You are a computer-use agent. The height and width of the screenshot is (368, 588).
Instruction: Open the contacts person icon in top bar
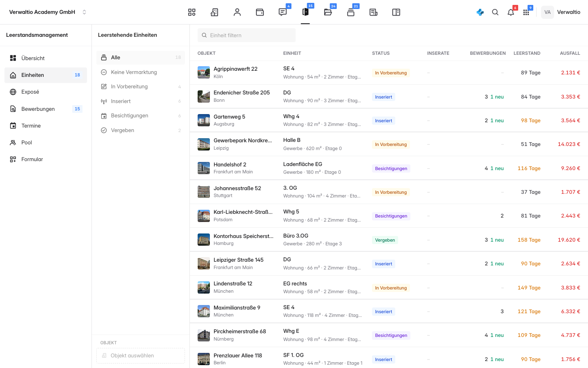(237, 12)
